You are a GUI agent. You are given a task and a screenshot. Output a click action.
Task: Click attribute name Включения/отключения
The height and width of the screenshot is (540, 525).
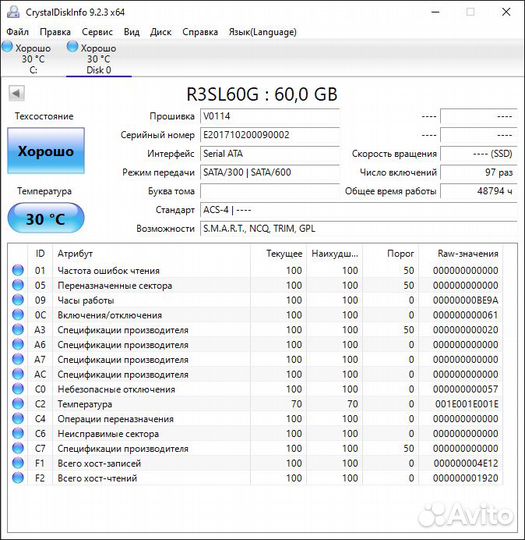(110, 315)
